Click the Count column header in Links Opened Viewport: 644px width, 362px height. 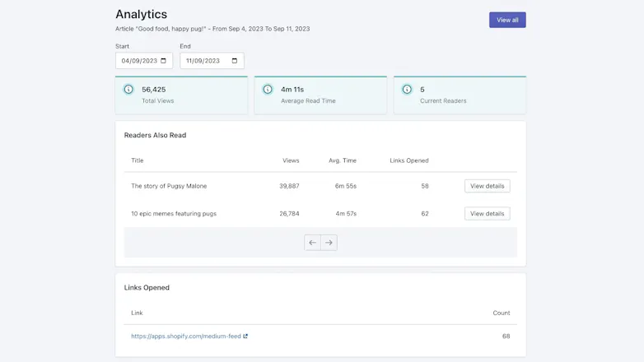(x=502, y=313)
